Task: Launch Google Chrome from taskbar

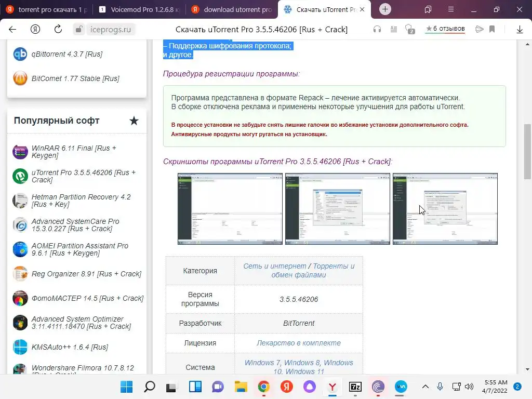Action: click(x=263, y=387)
